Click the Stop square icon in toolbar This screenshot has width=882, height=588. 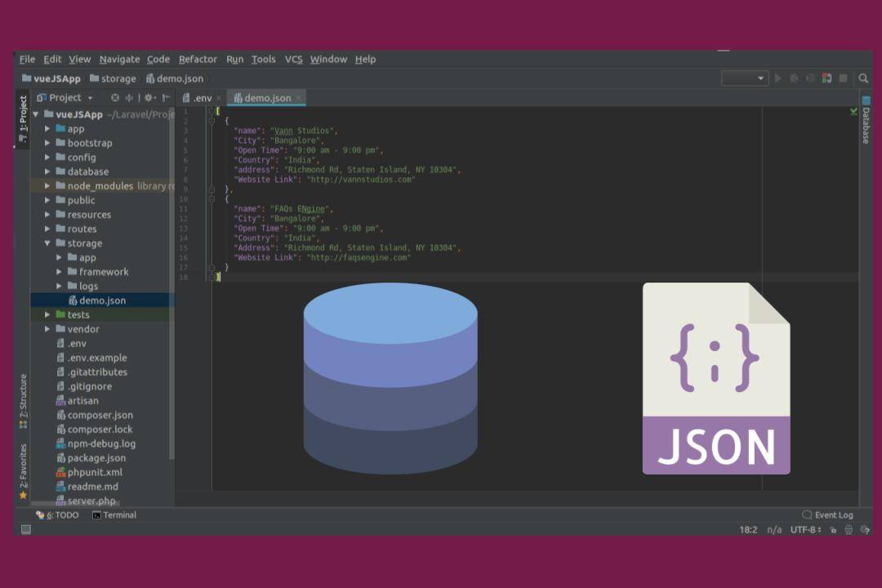(843, 78)
